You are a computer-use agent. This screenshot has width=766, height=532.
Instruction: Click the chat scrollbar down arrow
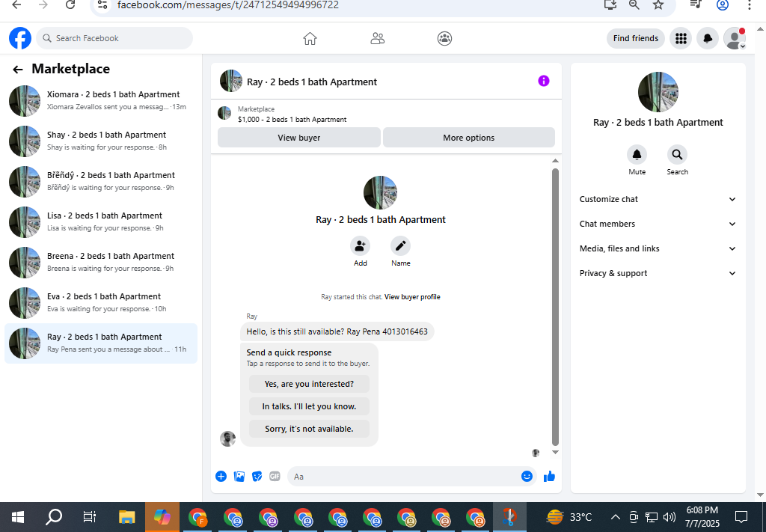(555, 453)
